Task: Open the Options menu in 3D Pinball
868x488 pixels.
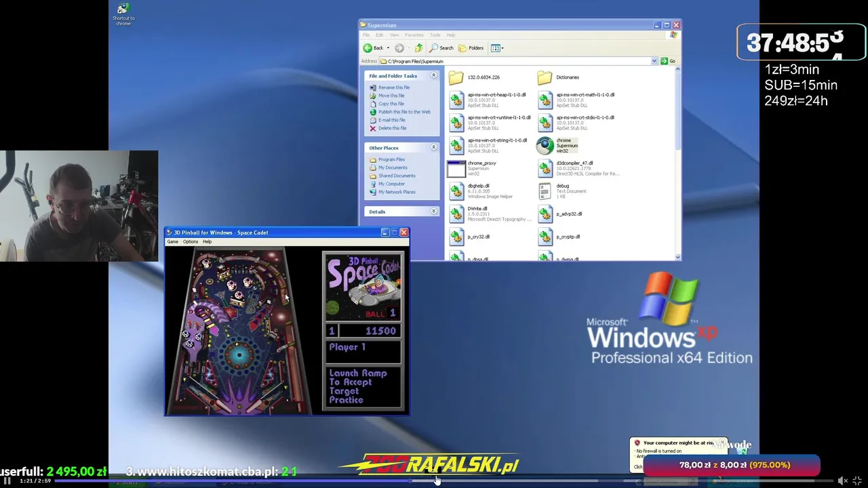Action: (x=191, y=241)
